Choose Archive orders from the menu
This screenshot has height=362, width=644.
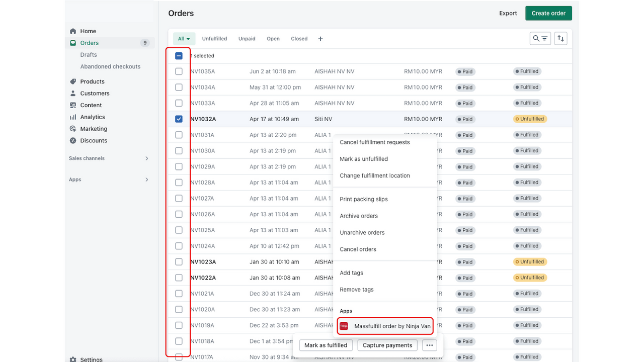tap(359, 216)
